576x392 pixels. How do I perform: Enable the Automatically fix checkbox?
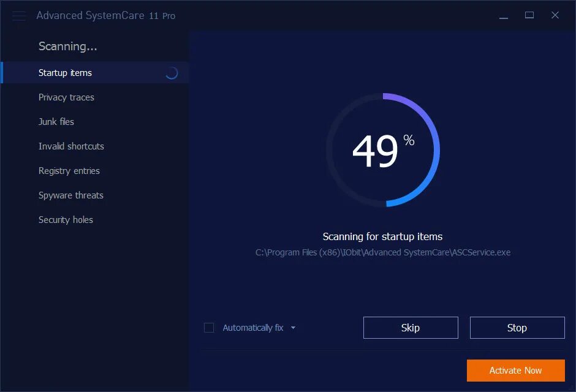pyautogui.click(x=209, y=328)
